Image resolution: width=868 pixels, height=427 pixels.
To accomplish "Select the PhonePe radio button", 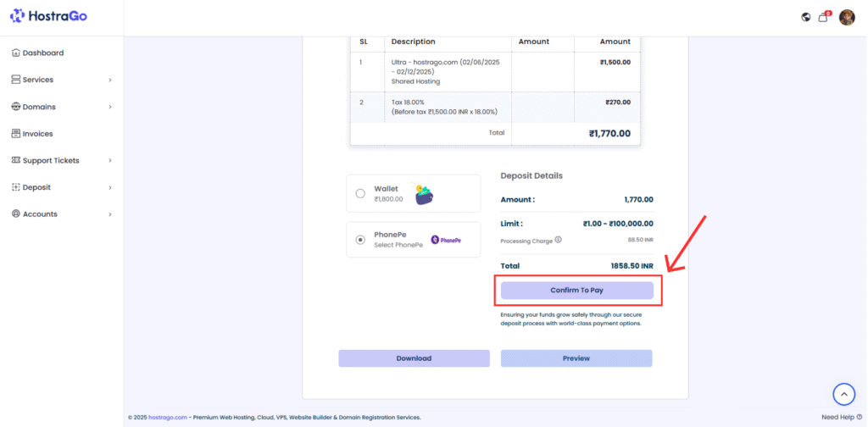I will 360,240.
